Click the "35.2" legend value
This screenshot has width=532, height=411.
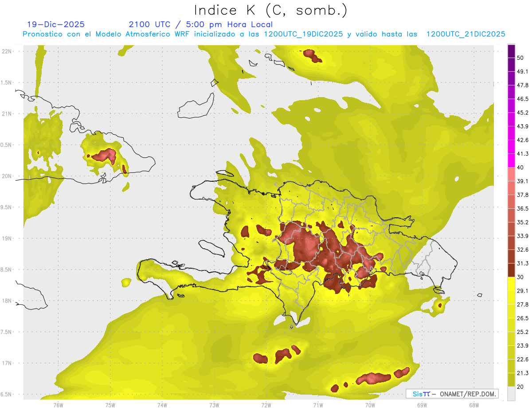coord(523,223)
